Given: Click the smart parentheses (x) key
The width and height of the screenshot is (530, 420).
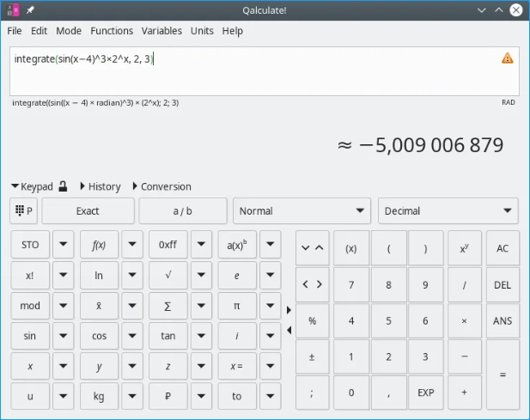Looking at the screenshot, I should tap(351, 248).
